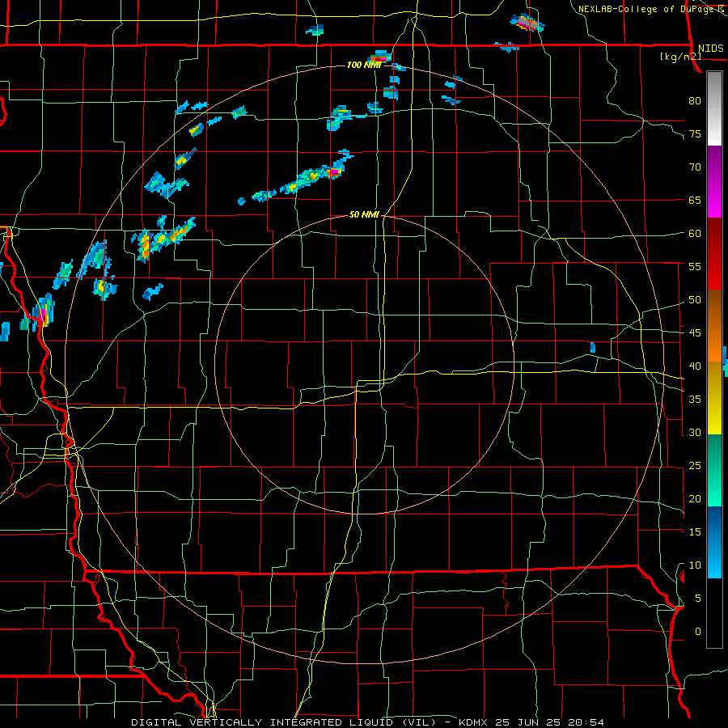Click the NIDS label above the scale
The width and height of the screenshot is (728, 728).
tap(710, 48)
